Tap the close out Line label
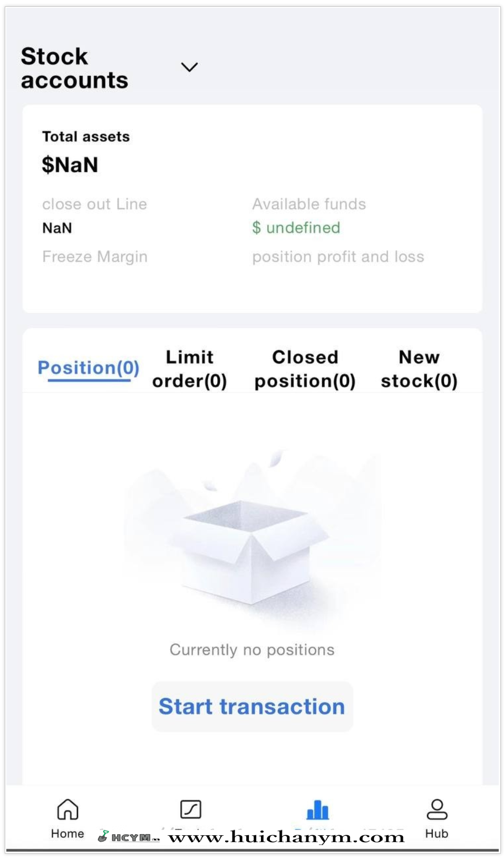 94,204
